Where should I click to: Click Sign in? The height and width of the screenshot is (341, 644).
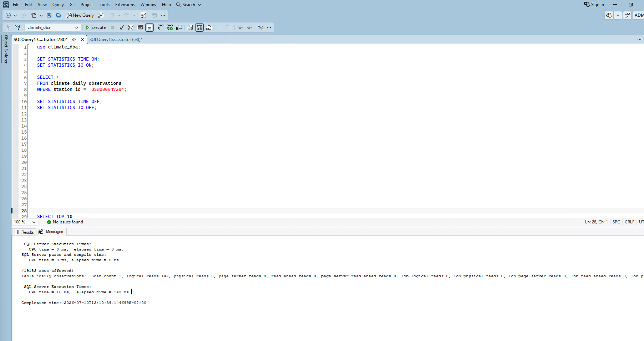point(594,5)
